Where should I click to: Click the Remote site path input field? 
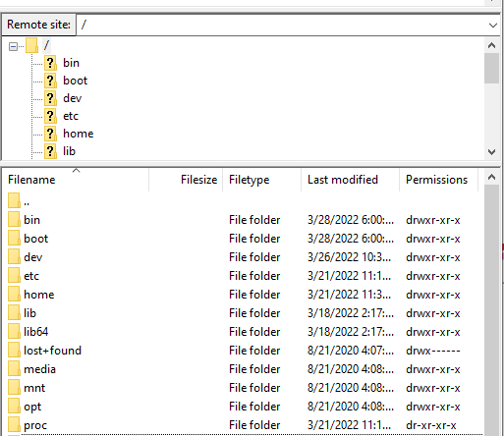(282, 25)
